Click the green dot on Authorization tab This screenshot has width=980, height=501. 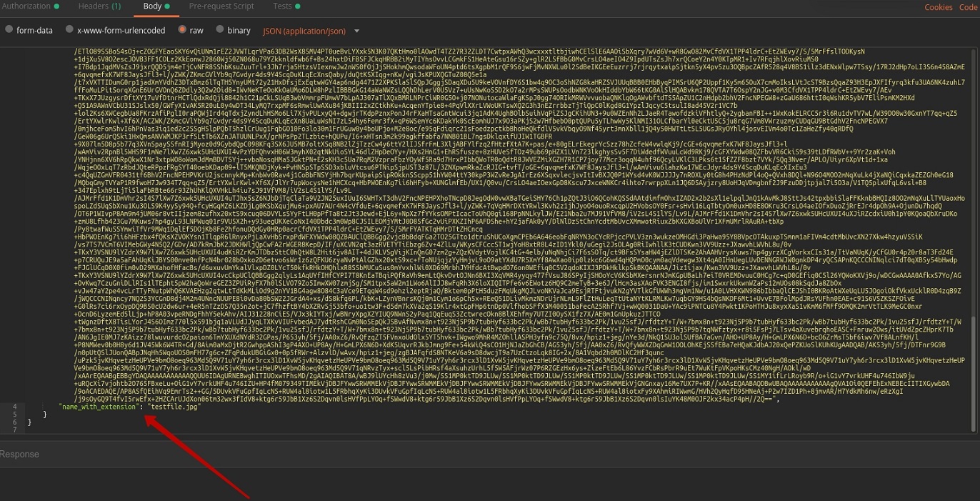tap(56, 6)
